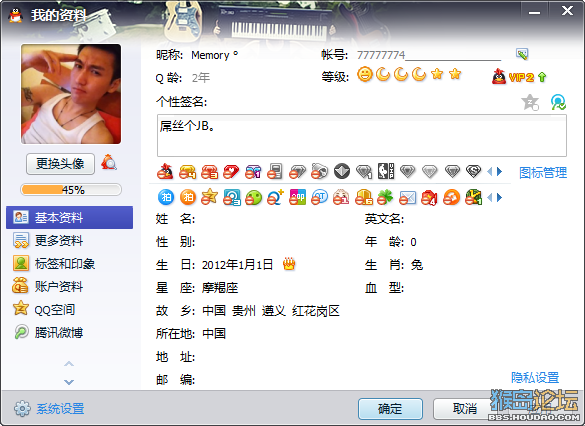
Task: Click the gray mobile phone service icon
Action: [x=275, y=172]
